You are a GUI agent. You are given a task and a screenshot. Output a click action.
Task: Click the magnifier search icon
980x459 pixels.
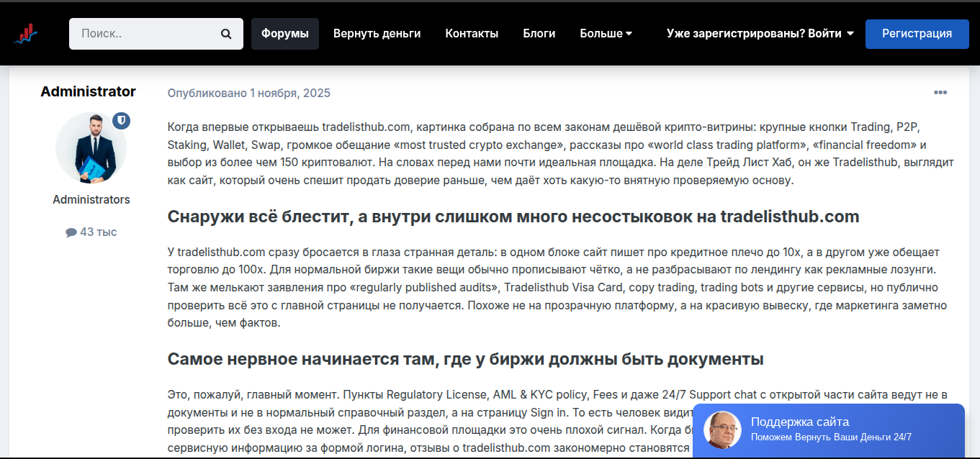tap(226, 34)
